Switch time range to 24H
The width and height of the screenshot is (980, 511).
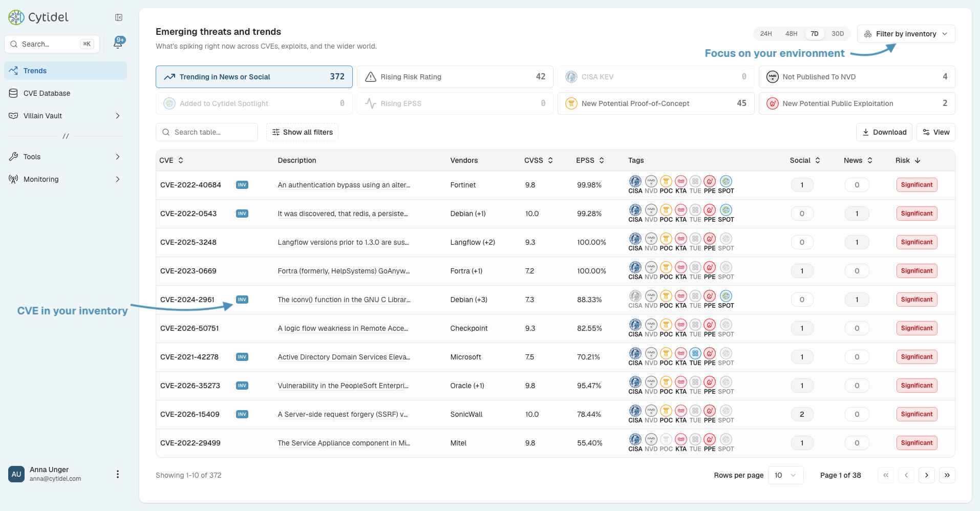[x=766, y=34]
